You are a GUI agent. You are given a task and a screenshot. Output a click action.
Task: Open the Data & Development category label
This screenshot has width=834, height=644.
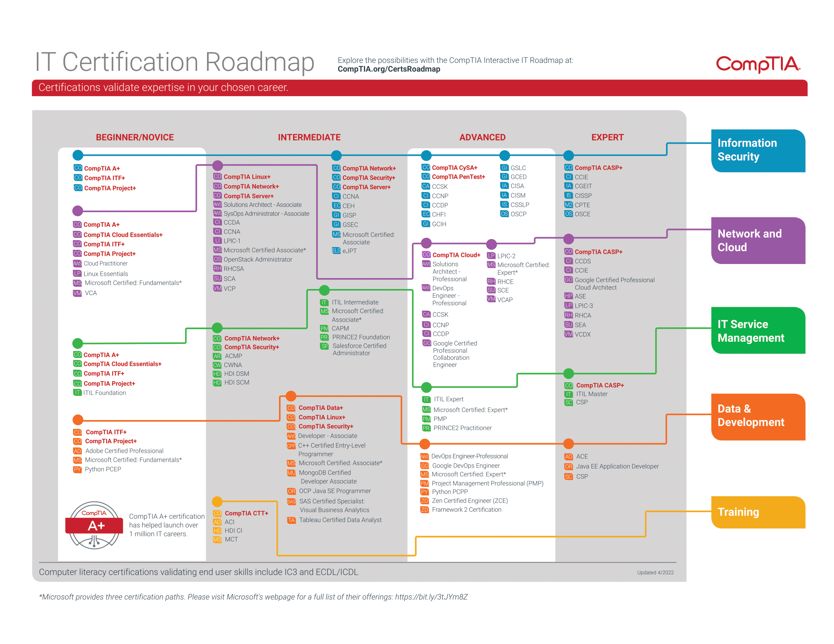758,417
